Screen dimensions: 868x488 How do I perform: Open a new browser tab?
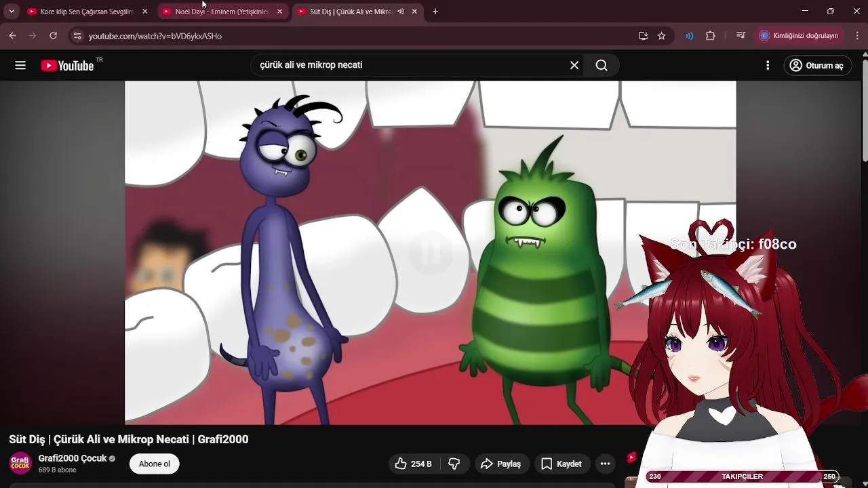click(435, 12)
